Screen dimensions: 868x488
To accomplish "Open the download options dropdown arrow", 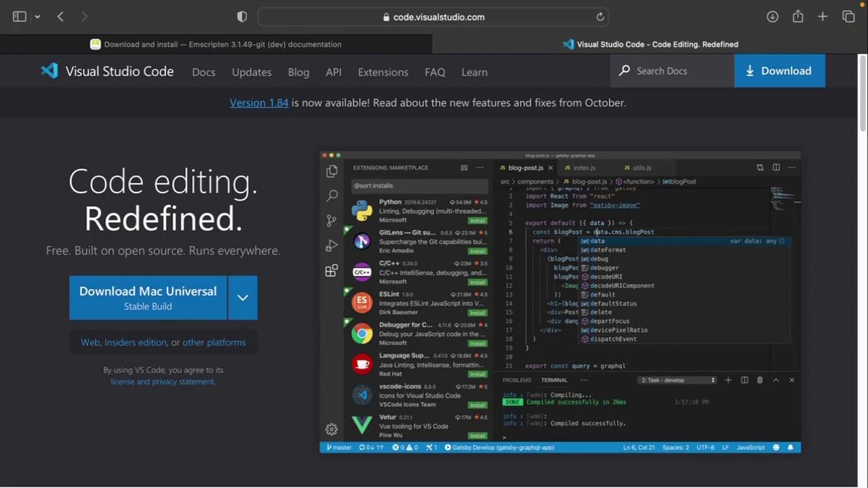I will click(243, 298).
